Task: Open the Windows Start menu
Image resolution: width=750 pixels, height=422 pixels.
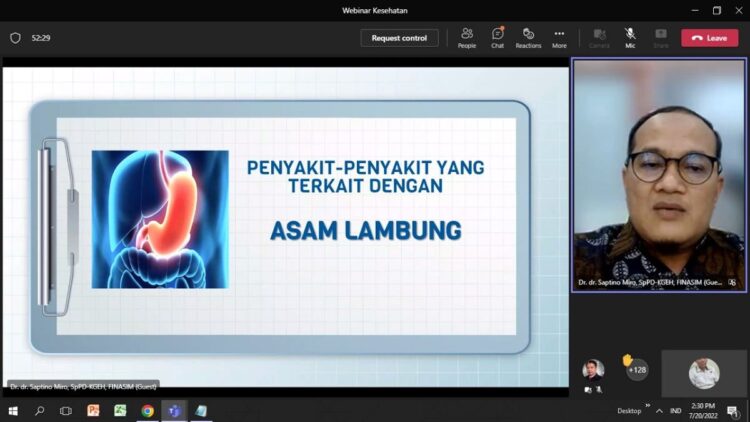Action: (13, 411)
